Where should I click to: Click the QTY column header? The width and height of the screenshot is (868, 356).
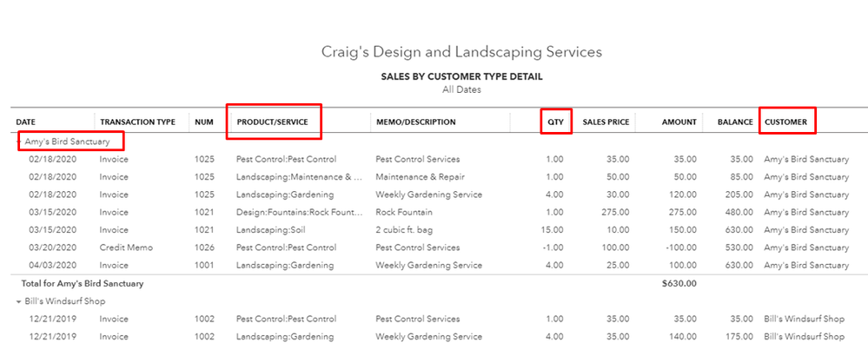(556, 122)
